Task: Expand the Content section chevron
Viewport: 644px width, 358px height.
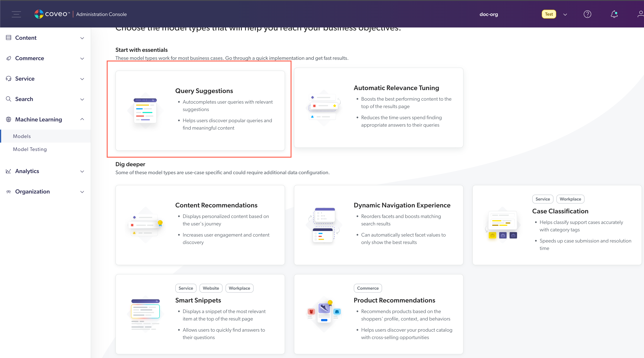Action: [x=82, y=38]
